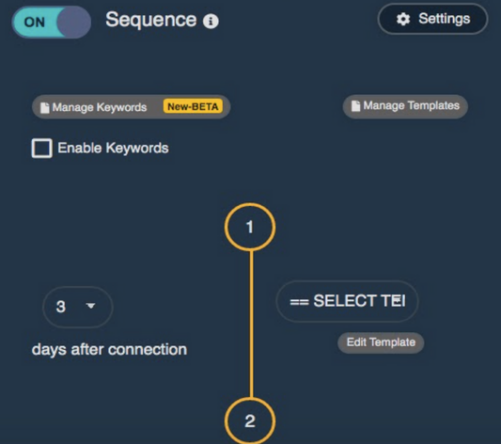This screenshot has height=444, width=501.
Task: Click the document icon in Manage Keywords
Action: [44, 108]
